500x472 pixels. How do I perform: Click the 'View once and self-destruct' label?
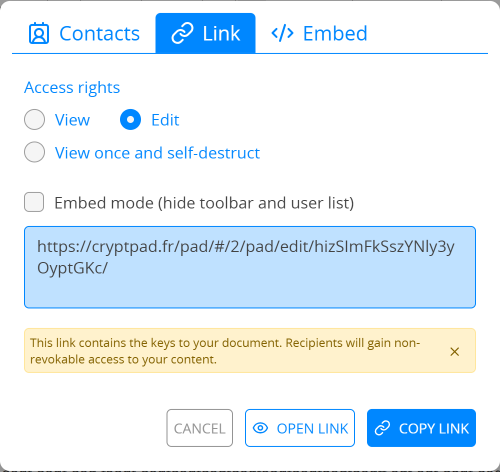point(157,153)
